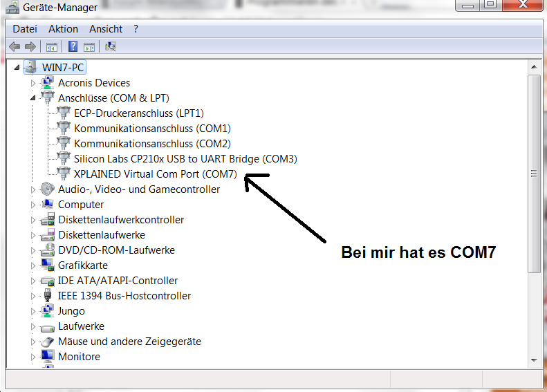The image size is (547, 392).
Task: Click the WIN7-PC computer icon
Action: coord(31,67)
